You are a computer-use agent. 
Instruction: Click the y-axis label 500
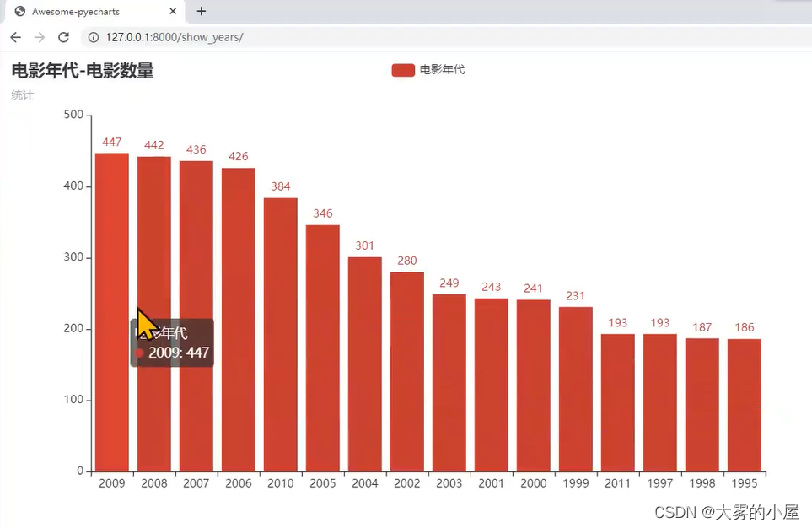point(73,115)
